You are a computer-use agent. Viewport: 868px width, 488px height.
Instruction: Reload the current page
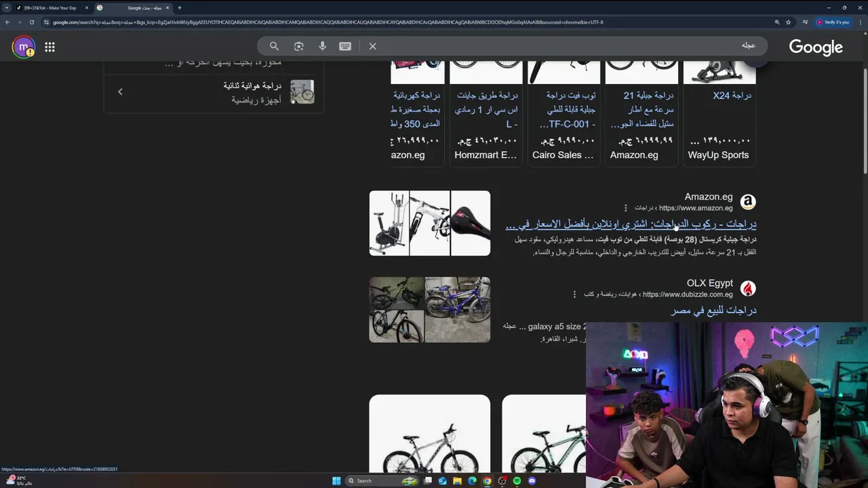coord(31,22)
